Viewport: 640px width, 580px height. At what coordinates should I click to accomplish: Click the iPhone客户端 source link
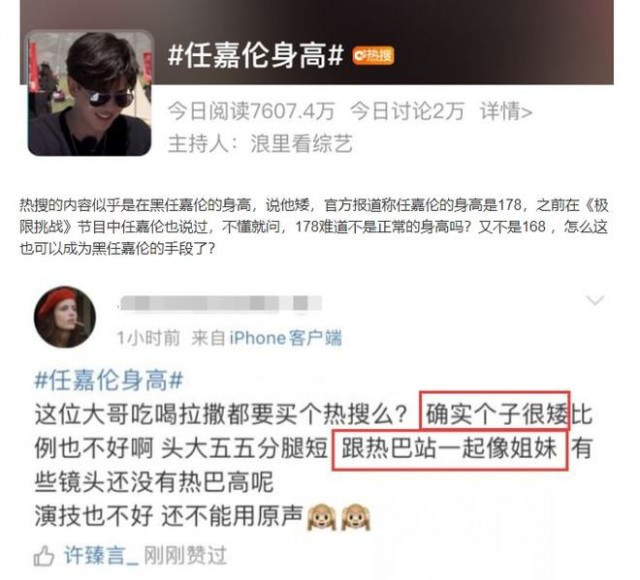point(286,338)
